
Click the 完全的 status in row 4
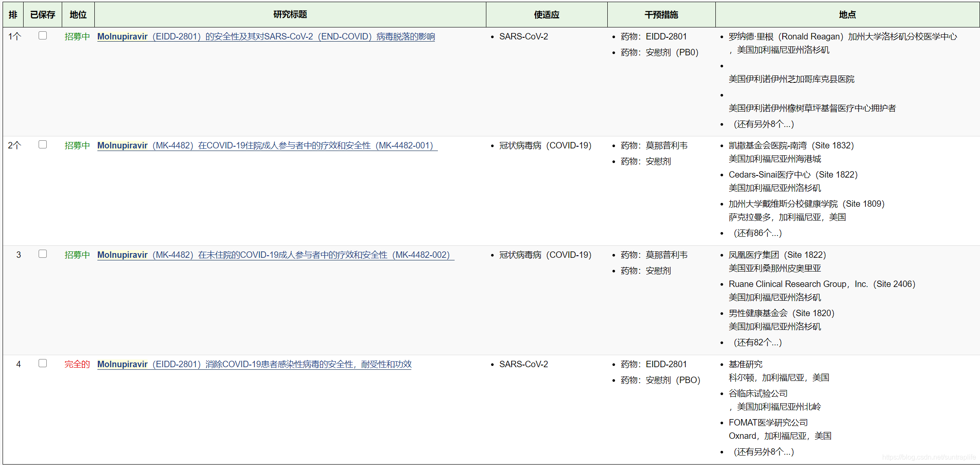pos(77,365)
